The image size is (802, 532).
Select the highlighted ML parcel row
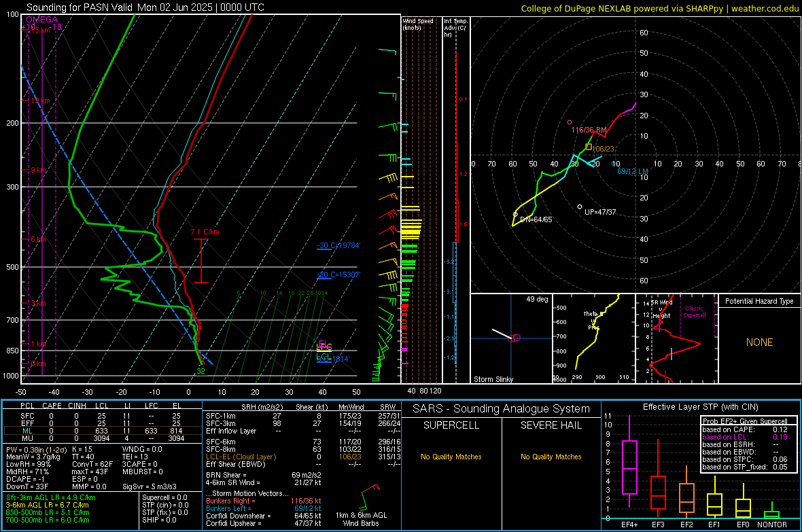pos(103,431)
